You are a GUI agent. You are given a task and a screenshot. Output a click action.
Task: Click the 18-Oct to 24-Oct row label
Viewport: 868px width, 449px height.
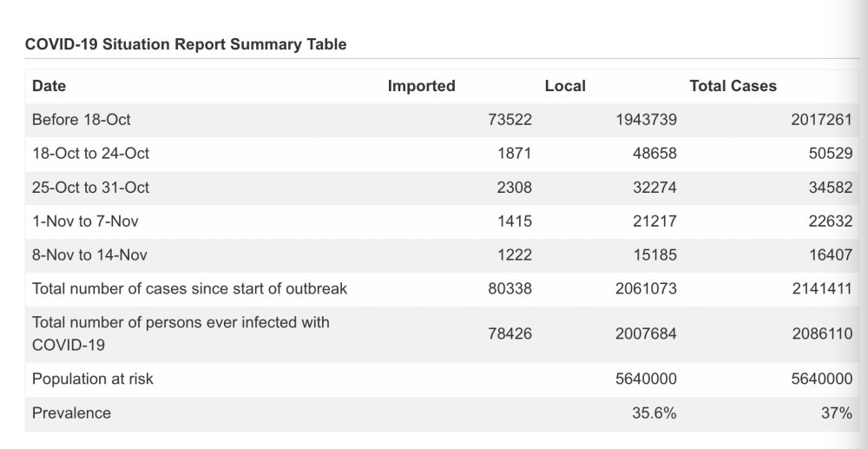91,154
